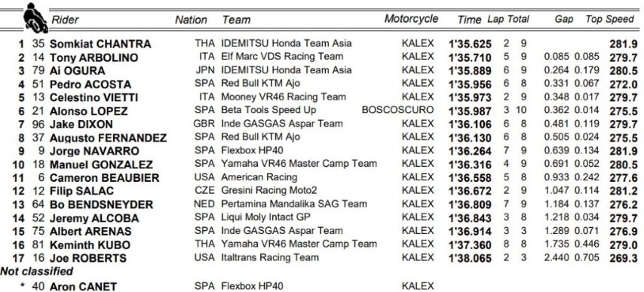Click the BOSCOSCURO motorcycle entry
644x292 pixels.
(397, 110)
